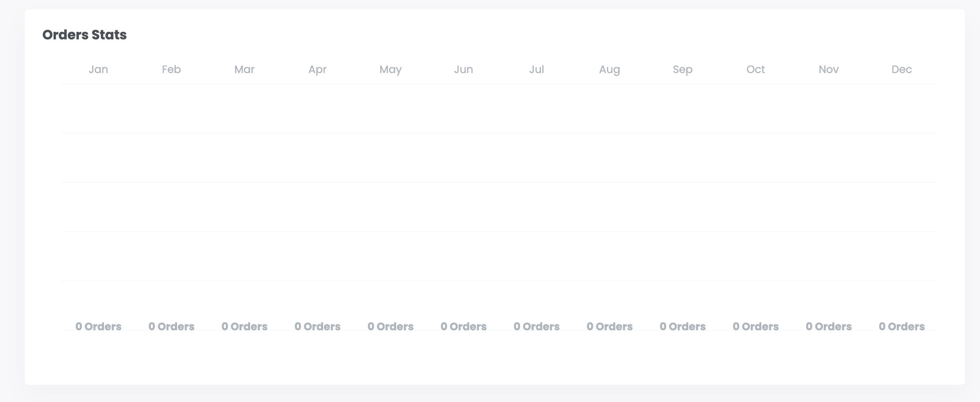Select the Nov month label
The image size is (980, 402).
(829, 70)
